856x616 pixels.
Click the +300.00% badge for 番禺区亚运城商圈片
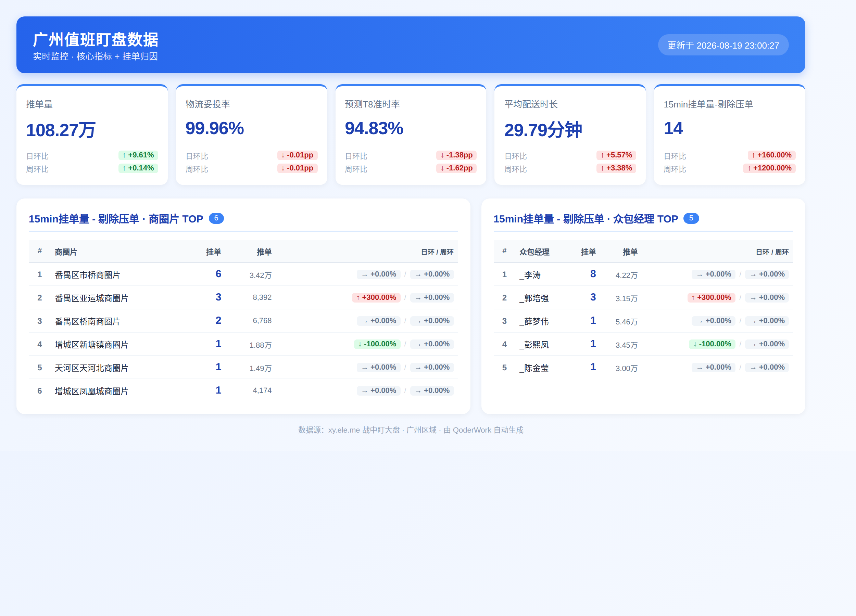(376, 298)
